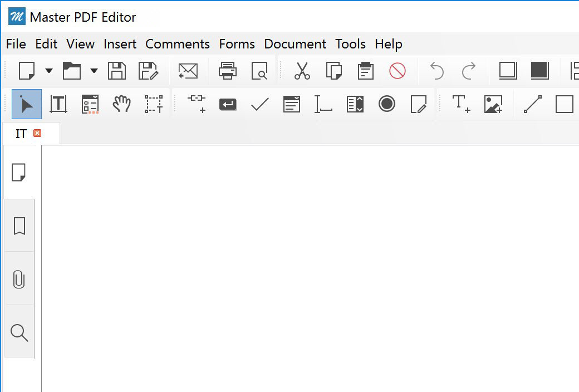This screenshot has height=392, width=579.
Task: Expand the Open file dropdown arrow
Action: pos(94,71)
